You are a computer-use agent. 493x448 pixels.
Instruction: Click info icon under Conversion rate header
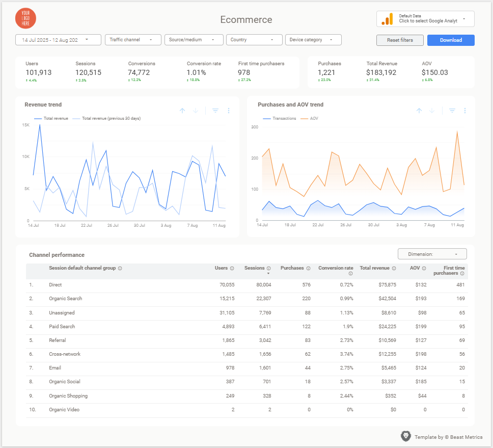pyautogui.click(x=350, y=274)
